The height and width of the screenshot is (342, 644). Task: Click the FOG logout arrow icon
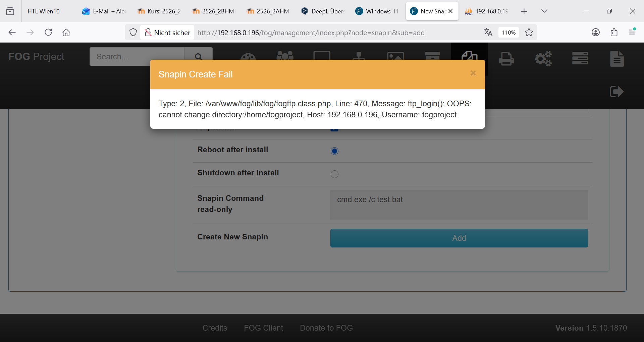coord(616,92)
